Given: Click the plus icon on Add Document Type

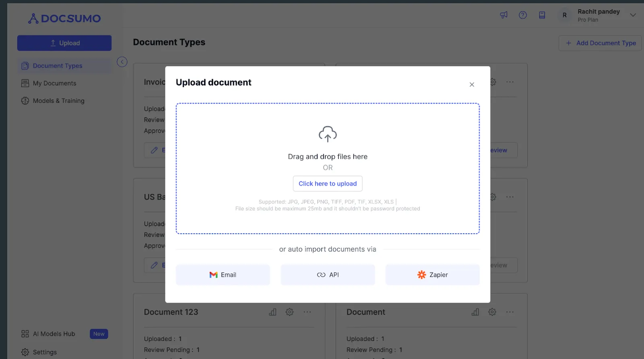Looking at the screenshot, I should tap(569, 43).
